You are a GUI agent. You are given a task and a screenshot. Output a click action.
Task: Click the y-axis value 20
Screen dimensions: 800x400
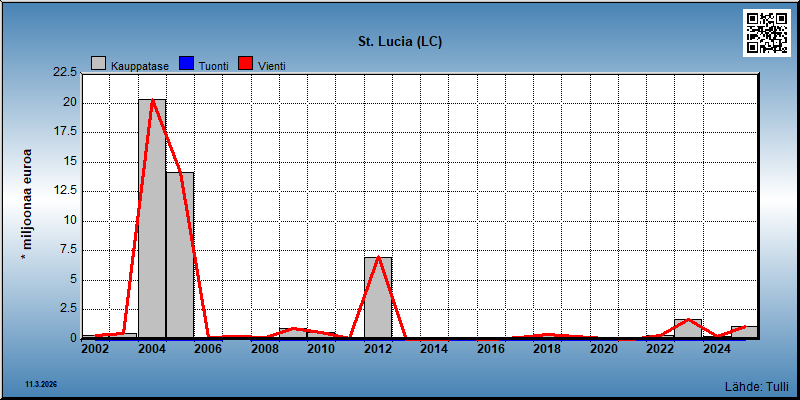[70, 103]
